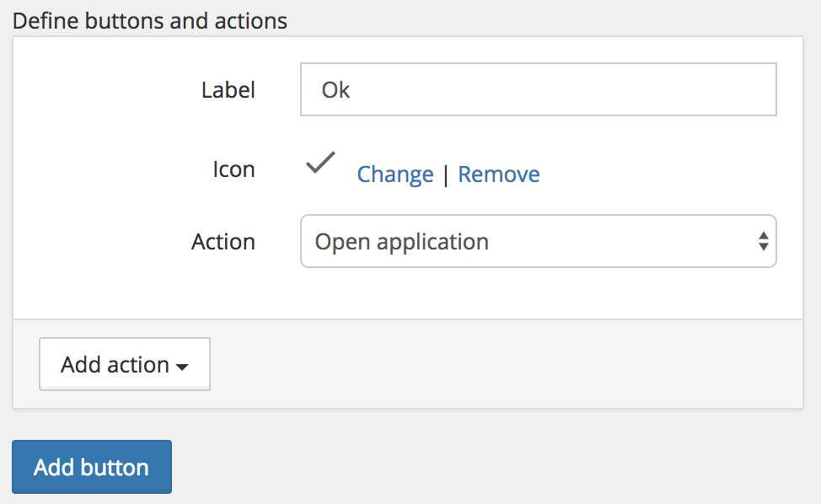Click the "Define buttons and actions" heading
Image resolution: width=821 pixels, height=504 pixels.
(x=150, y=20)
